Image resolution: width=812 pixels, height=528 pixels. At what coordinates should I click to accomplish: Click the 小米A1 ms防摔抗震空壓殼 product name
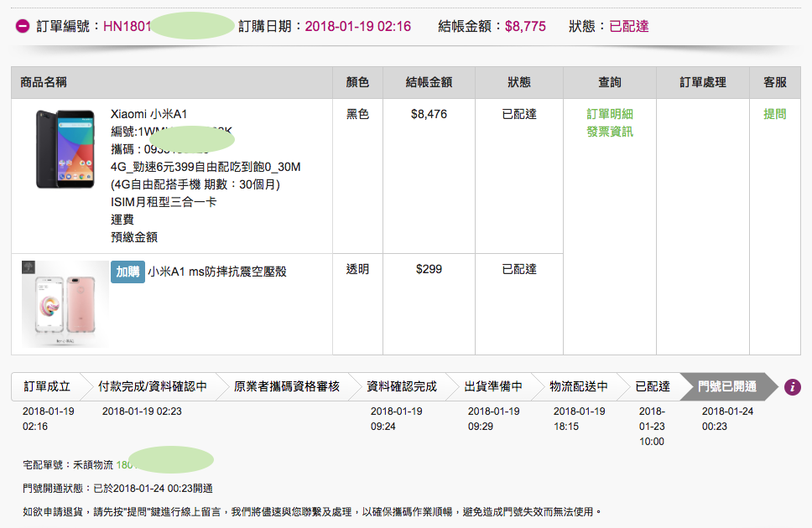pyautogui.click(x=217, y=272)
